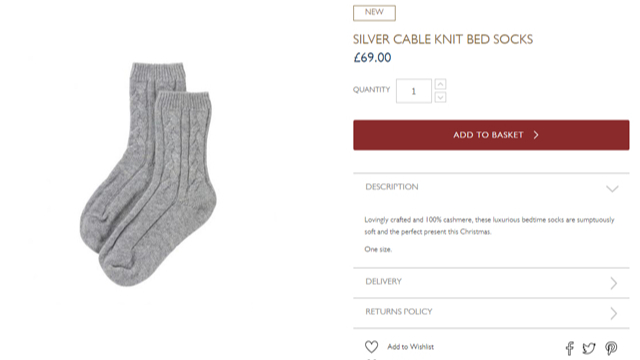This screenshot has width=640, height=360.
Task: Click the Add to Wishlist link
Action: click(411, 347)
